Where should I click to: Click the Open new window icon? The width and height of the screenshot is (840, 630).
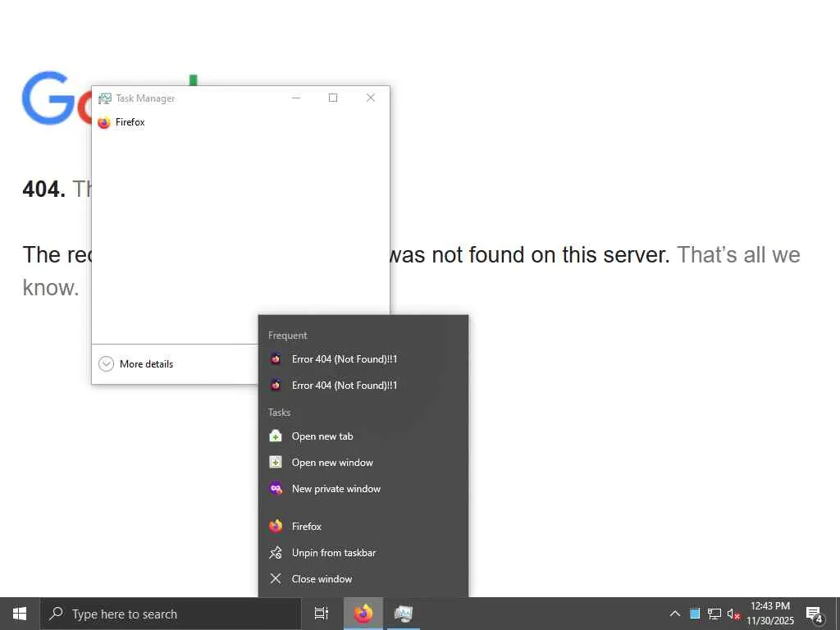click(276, 463)
